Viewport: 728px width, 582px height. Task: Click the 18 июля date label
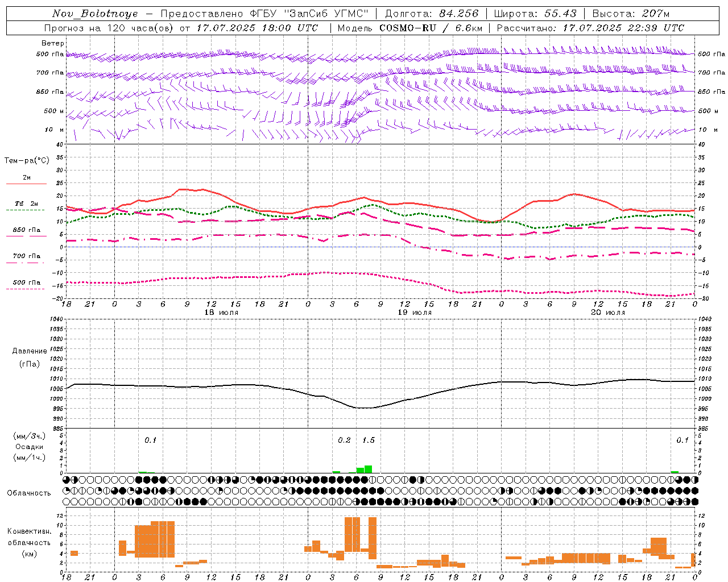tap(221, 313)
